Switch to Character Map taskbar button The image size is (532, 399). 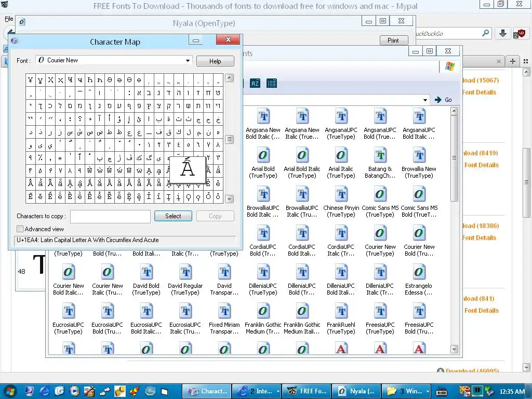(207, 391)
